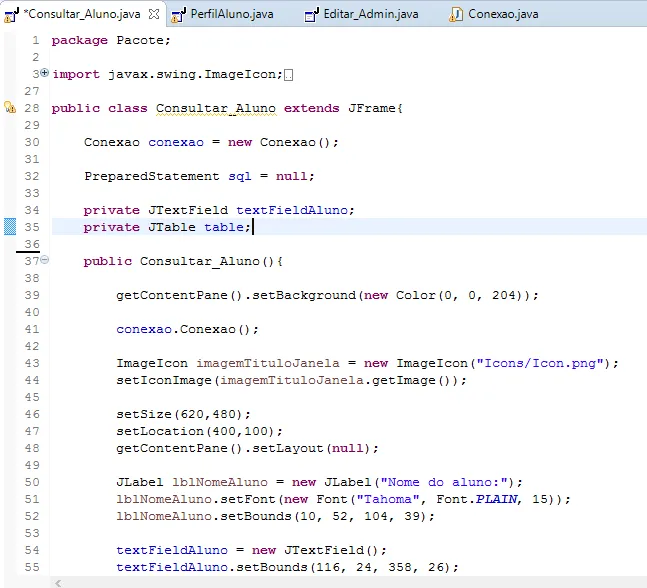Click 'lblNomeAluno.setBounds' on line 52
The height and width of the screenshot is (588, 647).
(204, 516)
